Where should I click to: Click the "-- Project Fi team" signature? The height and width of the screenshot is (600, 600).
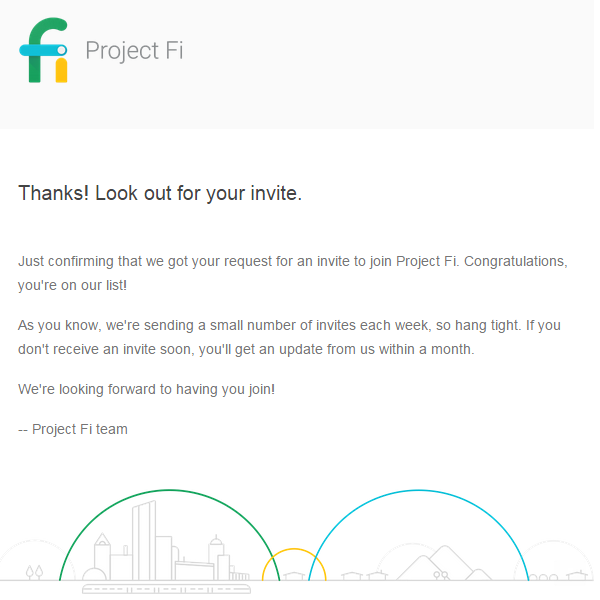(73, 429)
